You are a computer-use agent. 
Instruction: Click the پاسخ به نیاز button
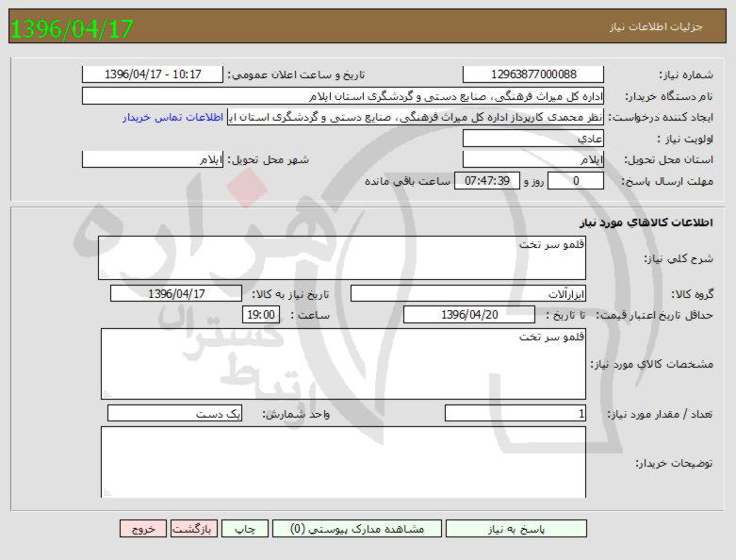coord(552,529)
